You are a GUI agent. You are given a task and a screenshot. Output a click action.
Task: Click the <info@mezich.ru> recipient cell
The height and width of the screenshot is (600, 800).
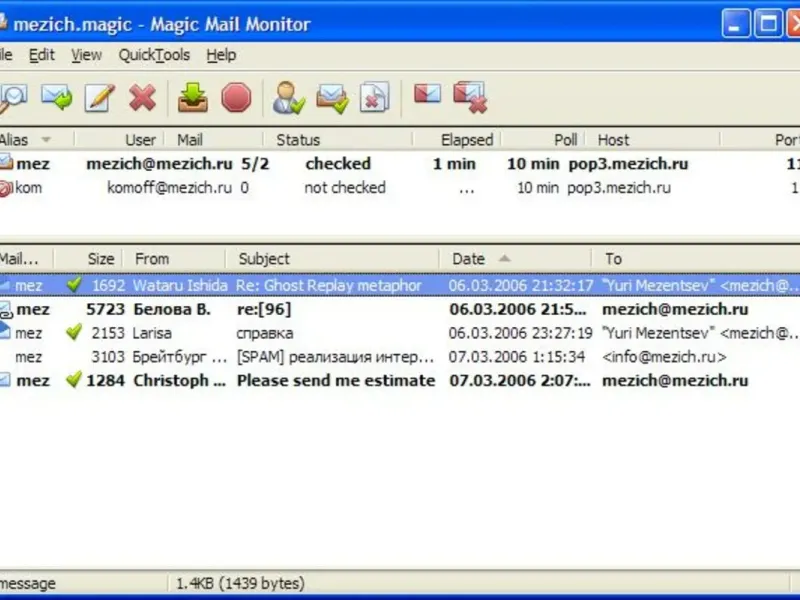[x=664, y=357]
